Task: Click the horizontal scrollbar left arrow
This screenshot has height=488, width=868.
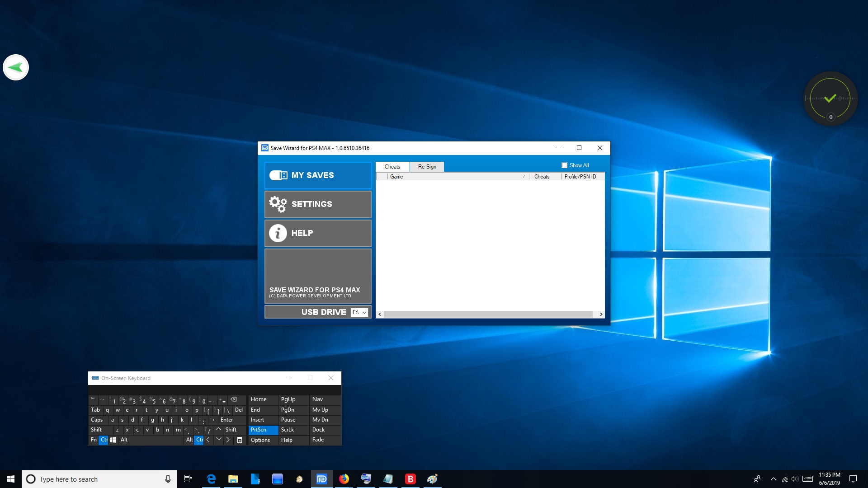Action: coord(380,314)
